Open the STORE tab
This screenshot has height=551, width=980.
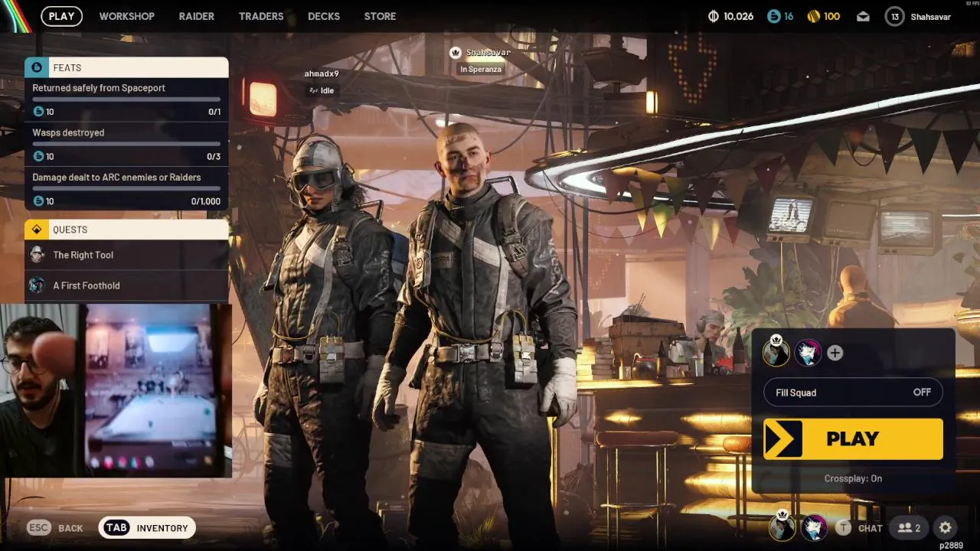[x=380, y=16]
